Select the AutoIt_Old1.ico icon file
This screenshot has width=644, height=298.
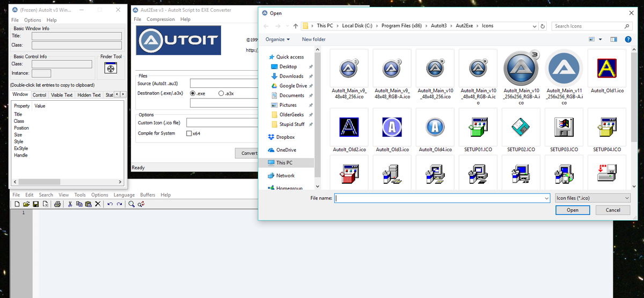[x=606, y=72]
